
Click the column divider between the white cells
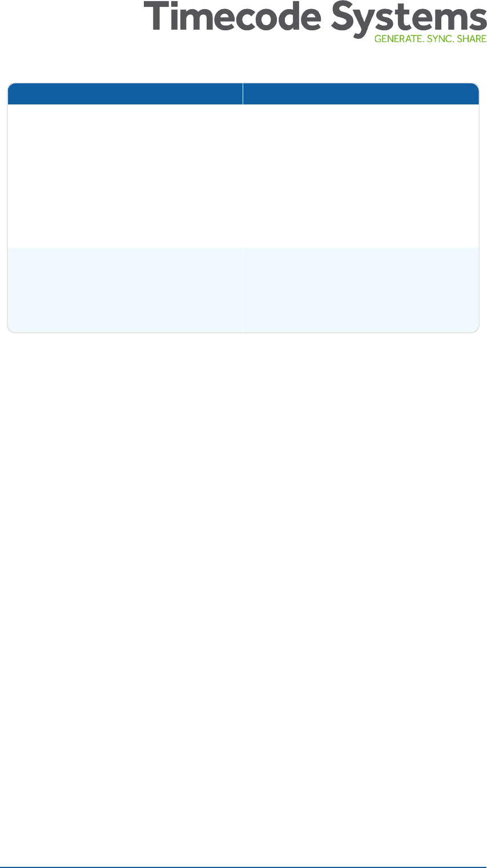(x=243, y=176)
